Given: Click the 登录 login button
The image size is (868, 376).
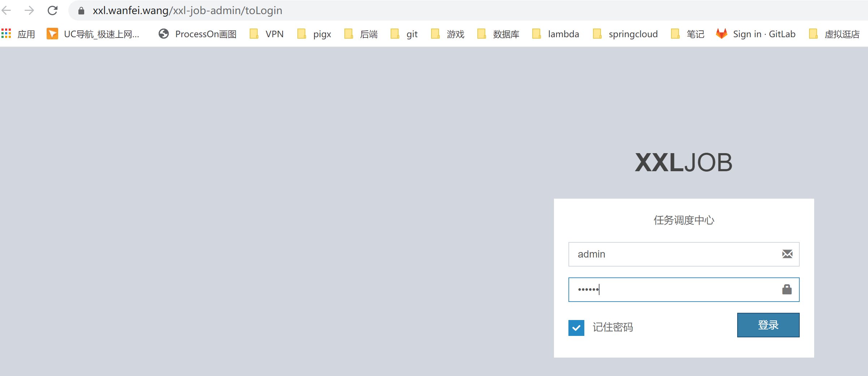Looking at the screenshot, I should point(768,325).
